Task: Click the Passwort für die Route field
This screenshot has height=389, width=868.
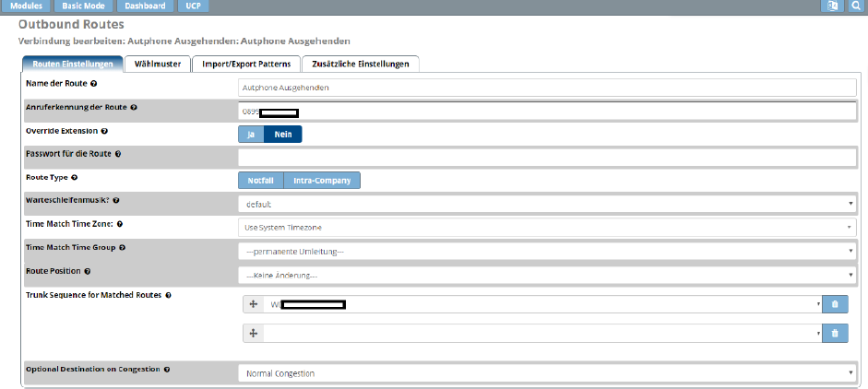Action: pos(547,157)
